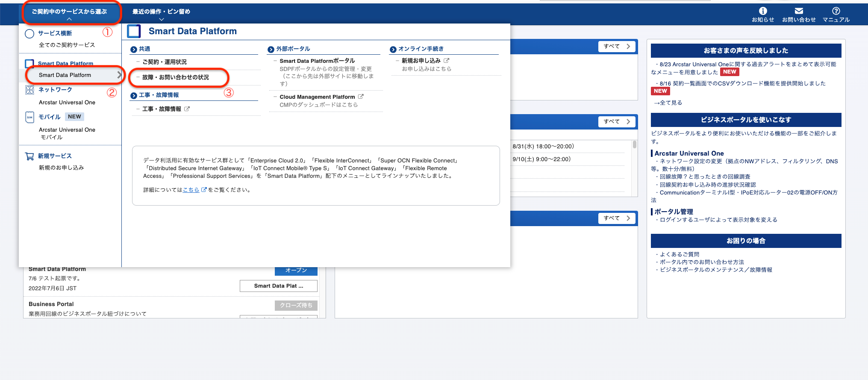This screenshot has width=868, height=380.
Task: Click the こちら details link
Action: pos(191,190)
